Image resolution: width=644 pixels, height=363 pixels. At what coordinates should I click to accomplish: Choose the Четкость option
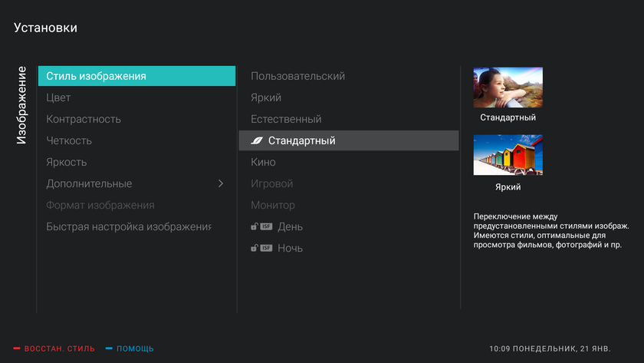click(x=69, y=141)
